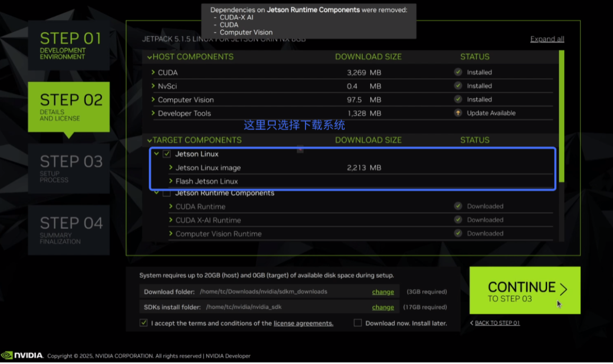This screenshot has height=364, width=613.
Task: Click the Installed status icon for CUDA
Action: click(458, 72)
